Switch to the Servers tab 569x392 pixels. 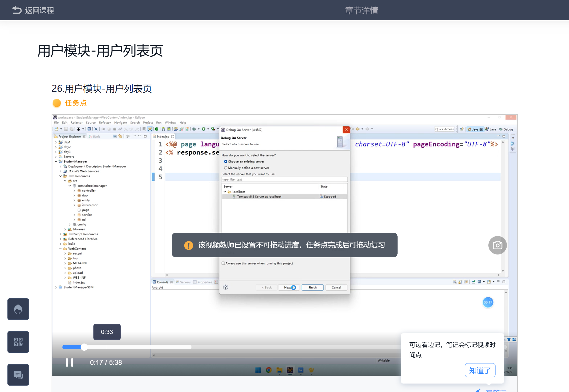coord(185,282)
